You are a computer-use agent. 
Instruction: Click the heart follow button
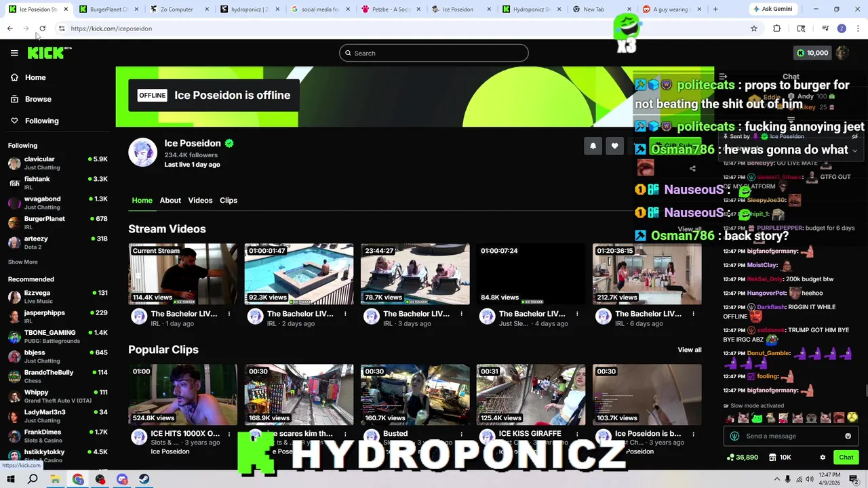coord(614,146)
